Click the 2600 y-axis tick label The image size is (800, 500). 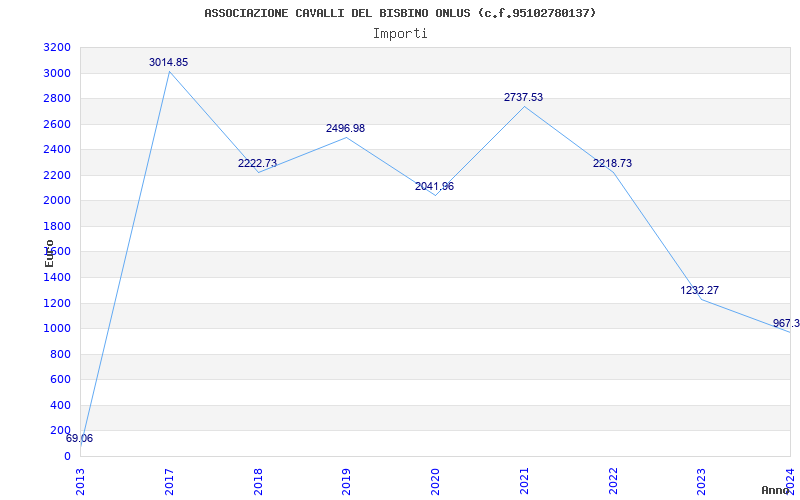tap(57, 124)
